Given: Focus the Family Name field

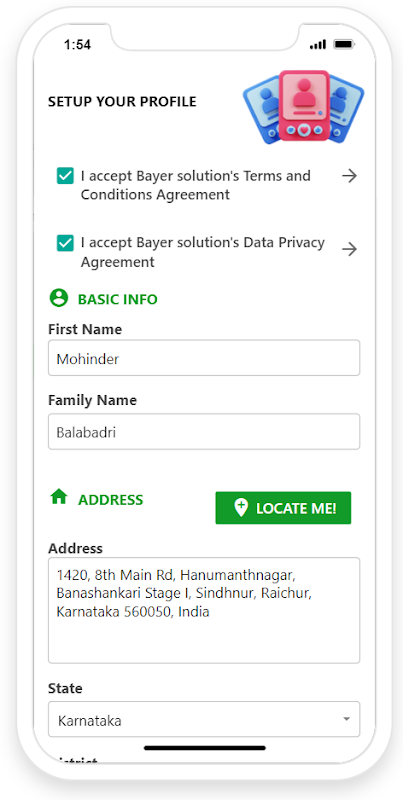Looking at the screenshot, I should pyautogui.click(x=204, y=432).
